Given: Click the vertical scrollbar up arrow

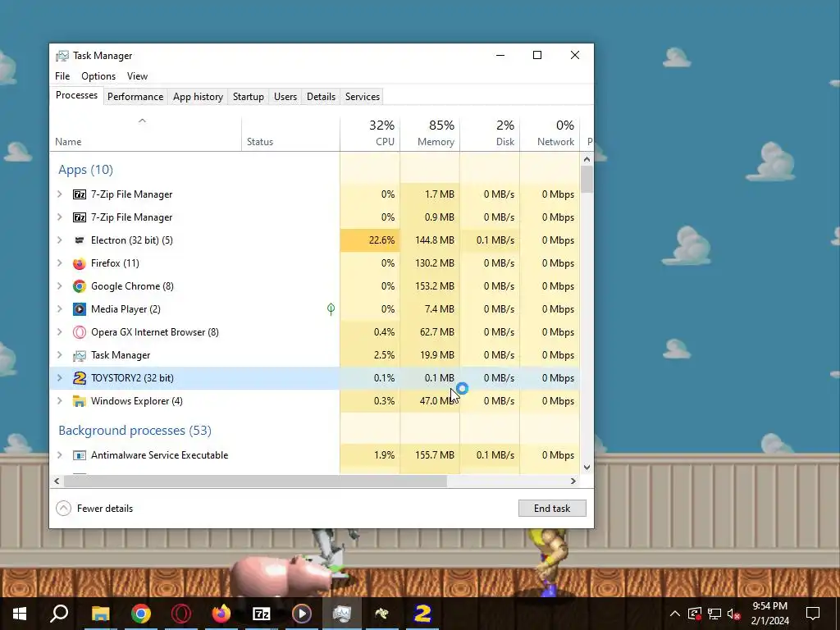Looking at the screenshot, I should pos(587,159).
